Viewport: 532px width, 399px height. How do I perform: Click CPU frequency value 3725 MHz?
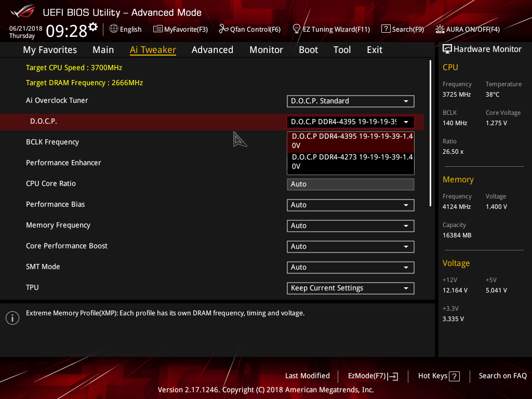(456, 95)
